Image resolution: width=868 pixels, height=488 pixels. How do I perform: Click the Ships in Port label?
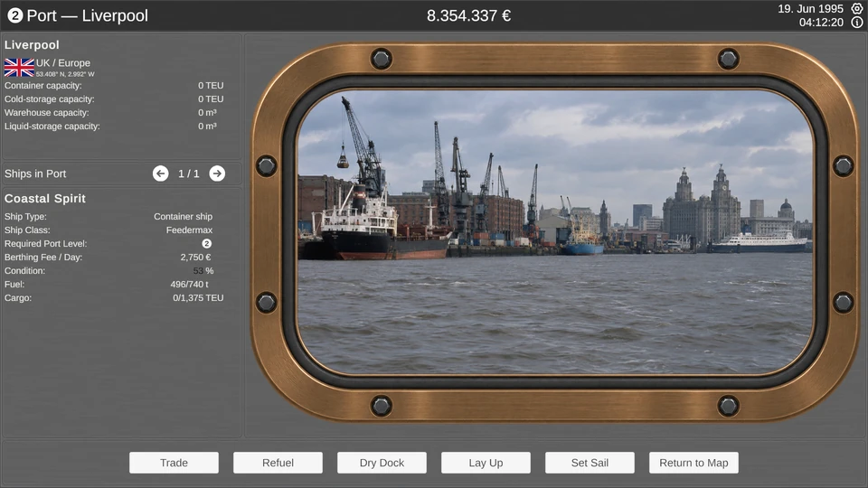(35, 174)
